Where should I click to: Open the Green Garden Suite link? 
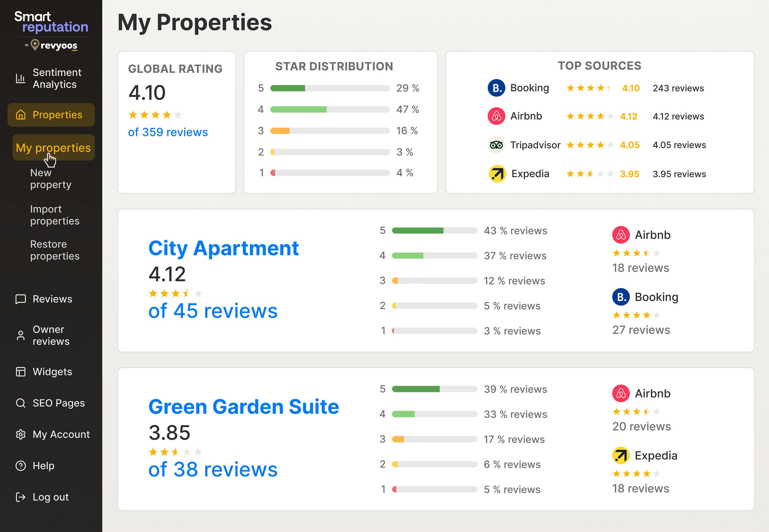[x=244, y=407]
